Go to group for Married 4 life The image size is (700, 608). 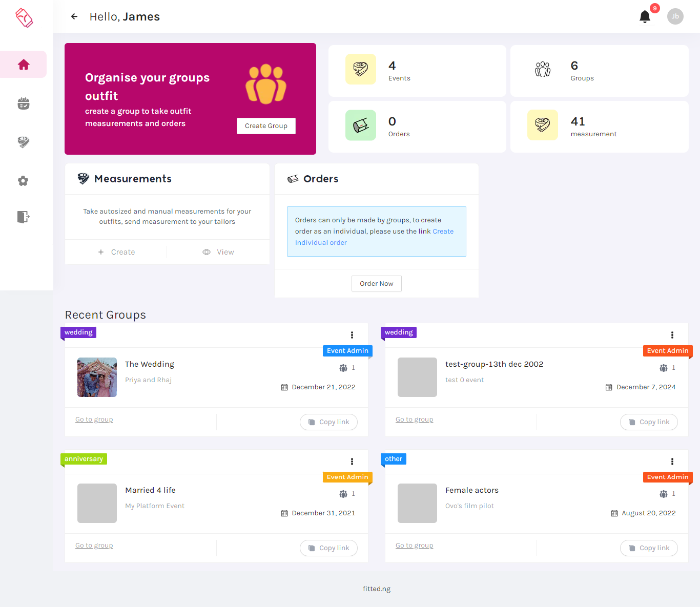tap(94, 546)
